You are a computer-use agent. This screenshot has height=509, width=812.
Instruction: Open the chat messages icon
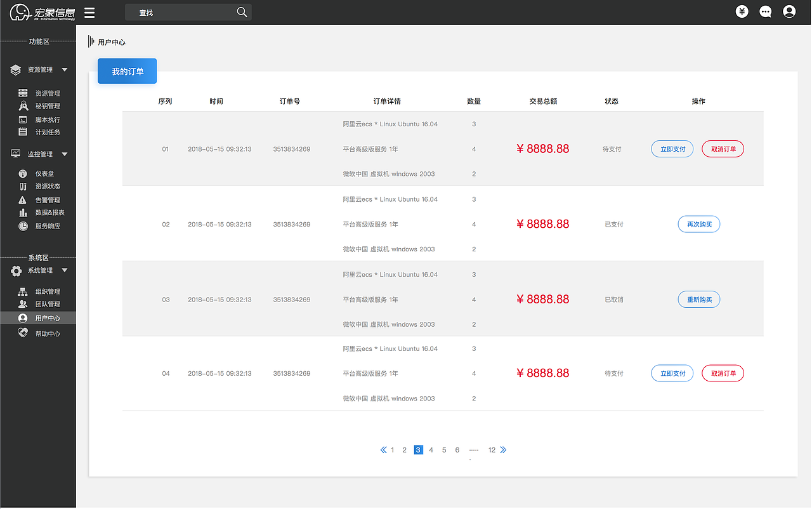point(766,11)
